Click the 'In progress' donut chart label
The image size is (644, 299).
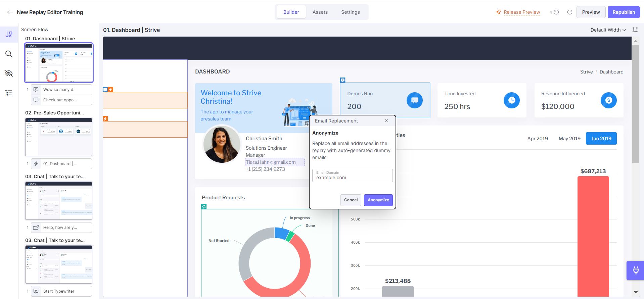(300, 218)
